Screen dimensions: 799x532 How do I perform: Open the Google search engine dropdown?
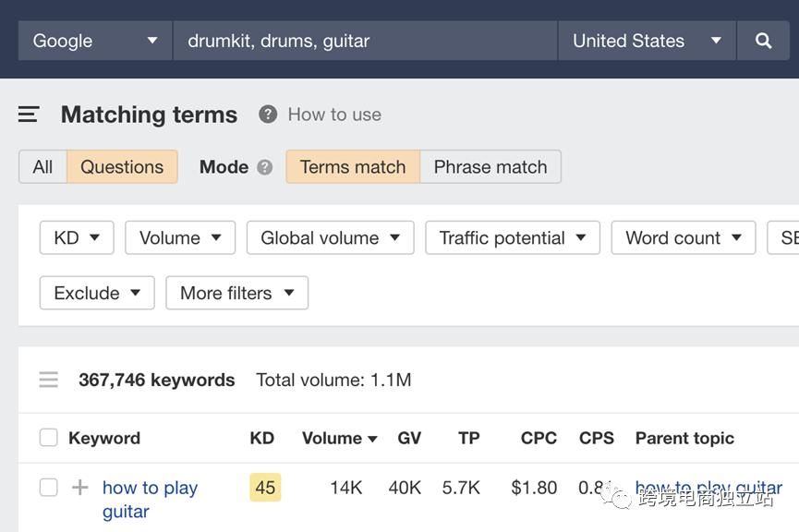95,41
